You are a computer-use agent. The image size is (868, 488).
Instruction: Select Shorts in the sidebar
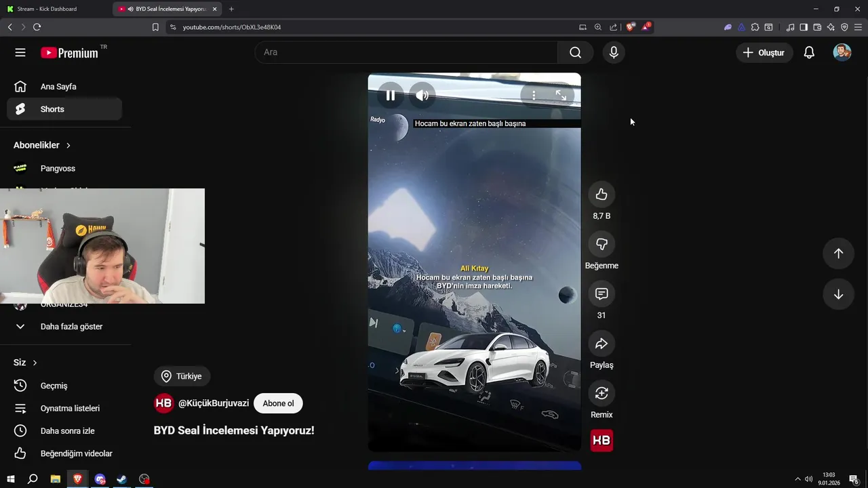[64, 109]
